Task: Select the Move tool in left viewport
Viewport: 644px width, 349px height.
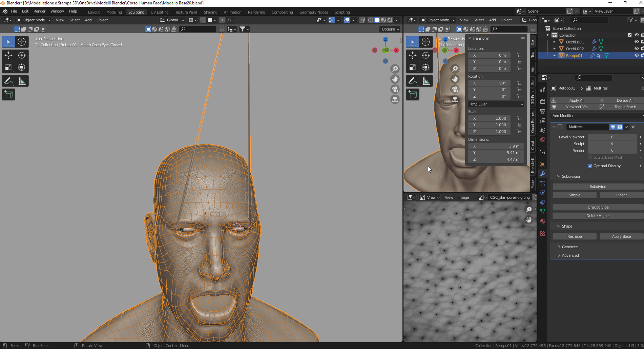Action: click(x=8, y=55)
